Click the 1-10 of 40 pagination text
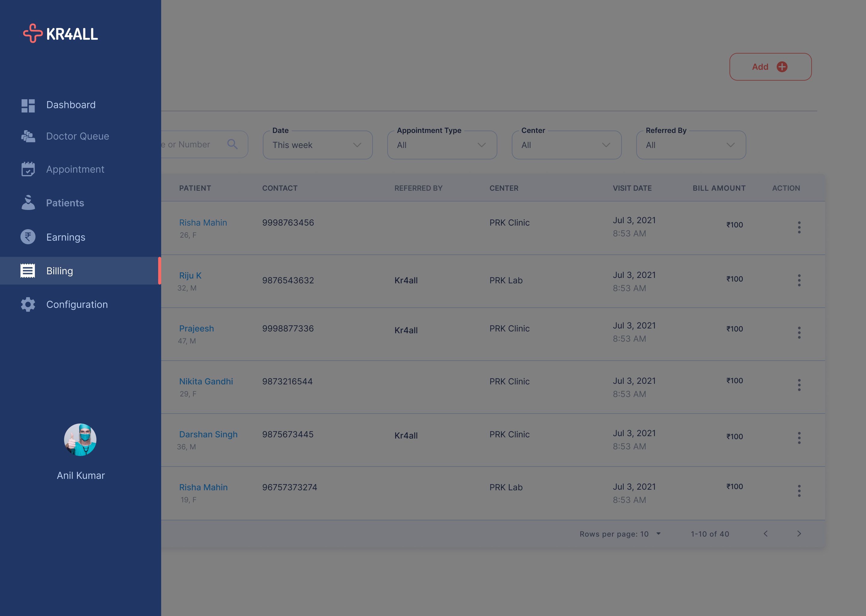Viewport: 866px width, 616px height. [710, 534]
